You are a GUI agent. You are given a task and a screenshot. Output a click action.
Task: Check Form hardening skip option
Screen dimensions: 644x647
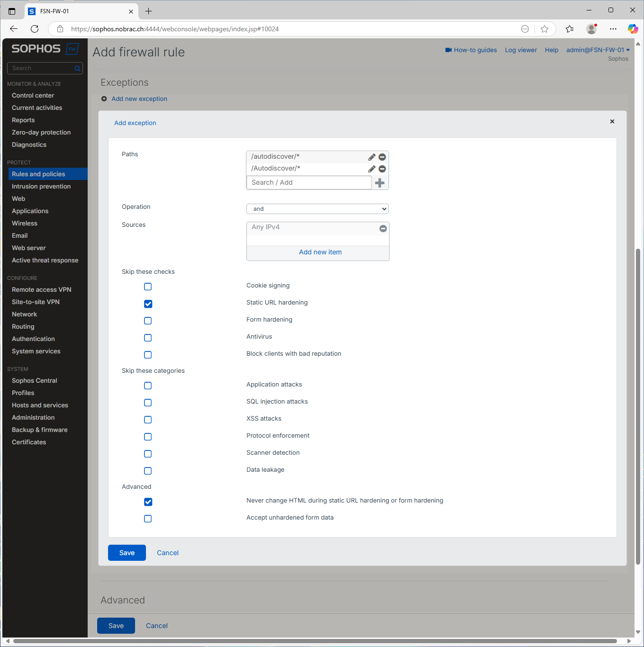pyautogui.click(x=148, y=321)
